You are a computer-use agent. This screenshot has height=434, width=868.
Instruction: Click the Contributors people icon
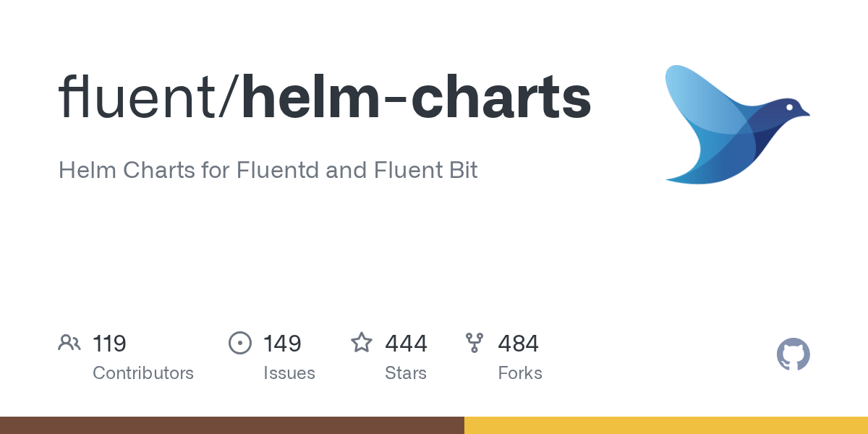[x=69, y=343]
